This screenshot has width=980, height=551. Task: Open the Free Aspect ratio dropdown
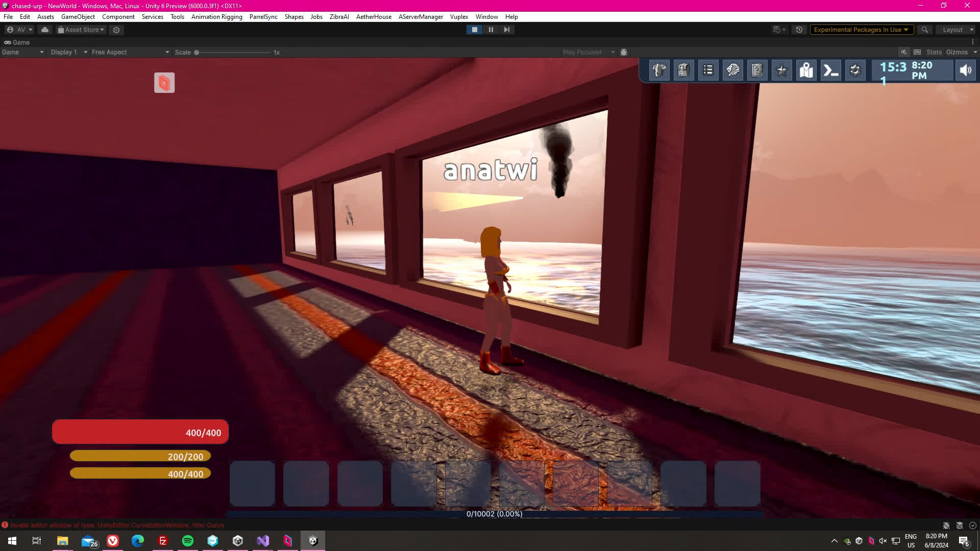coord(130,52)
